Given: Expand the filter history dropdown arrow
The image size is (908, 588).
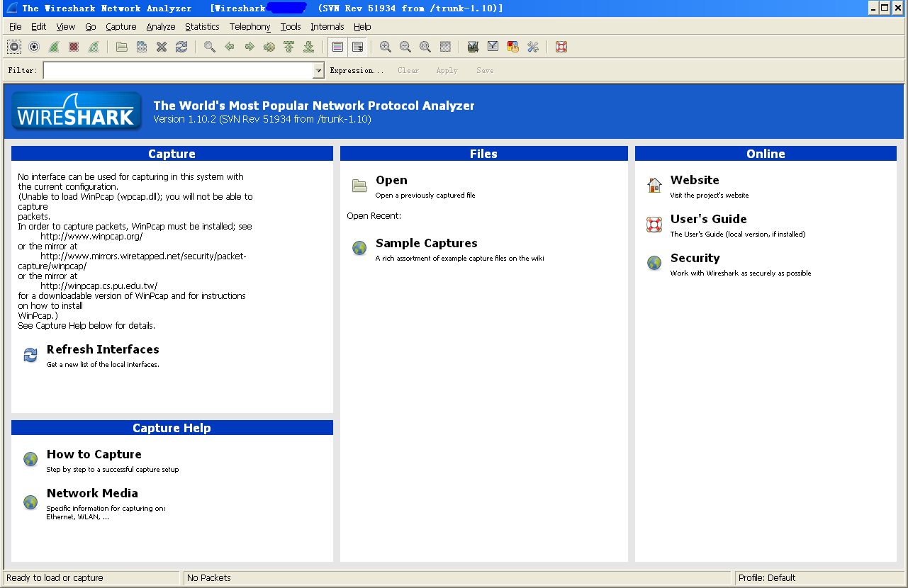Looking at the screenshot, I should pos(318,71).
